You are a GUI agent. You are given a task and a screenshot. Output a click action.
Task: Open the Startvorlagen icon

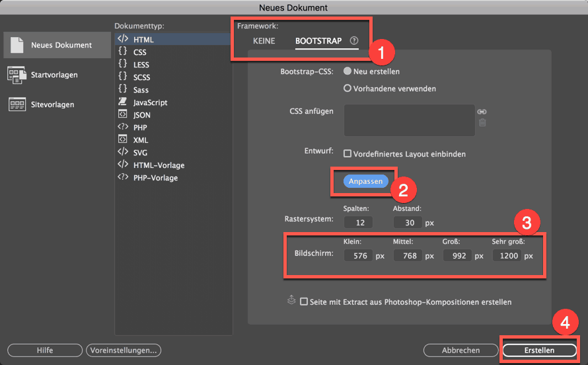[17, 75]
